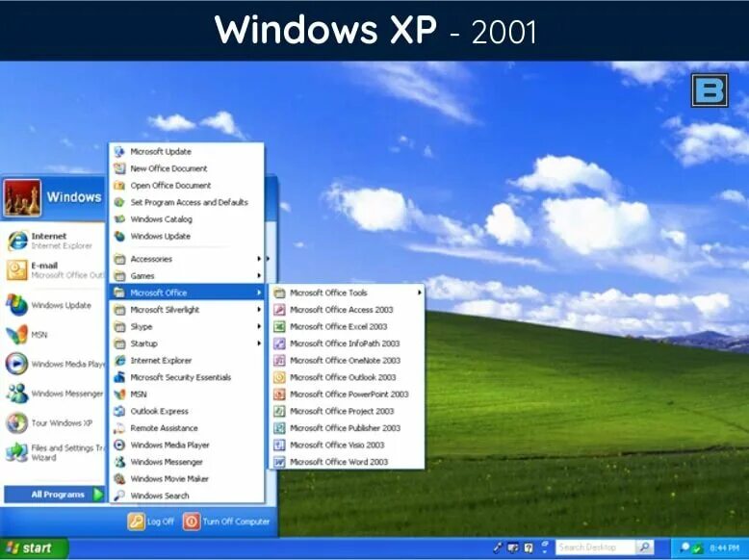749x560 pixels.
Task: Click the Outlook Express icon
Action: [119, 411]
